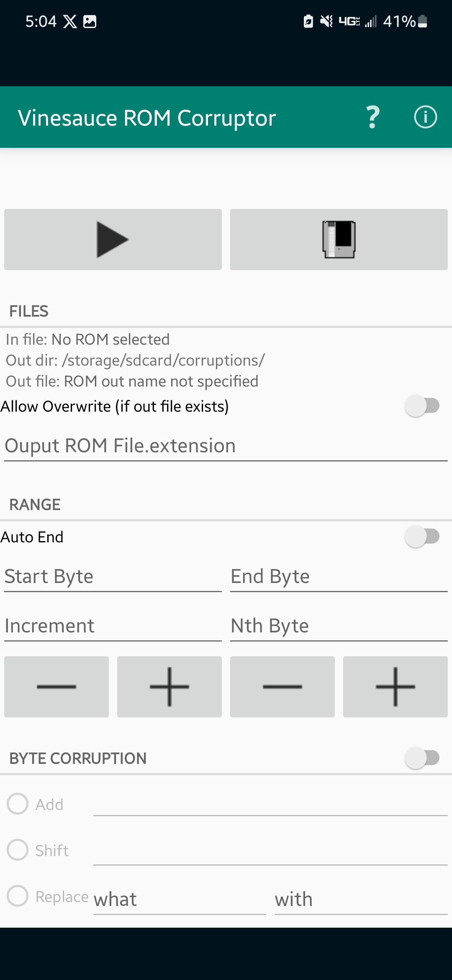Select the Add radio button
This screenshot has height=980, width=452.
(18, 804)
